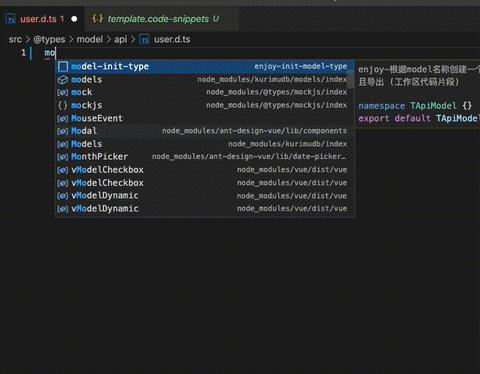Expand the model breadcrumb segment
Viewport: 480px width, 374px height.
(90, 39)
